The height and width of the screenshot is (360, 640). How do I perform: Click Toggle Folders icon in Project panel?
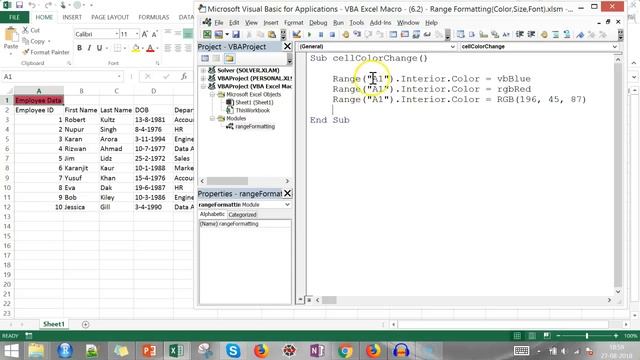(229, 58)
